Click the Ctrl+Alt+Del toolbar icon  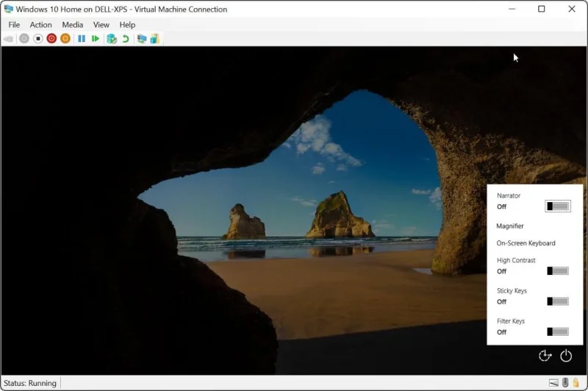click(8, 39)
